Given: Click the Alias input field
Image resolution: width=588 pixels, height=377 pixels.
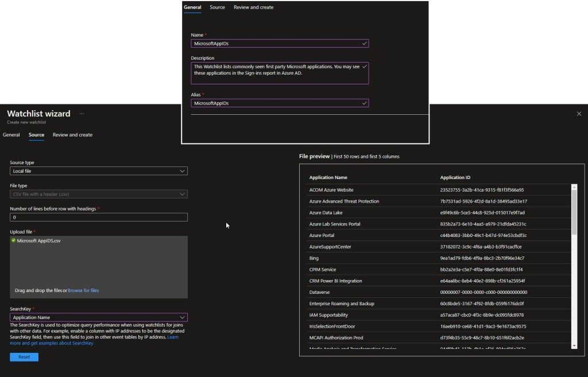Looking at the screenshot, I should (280, 103).
